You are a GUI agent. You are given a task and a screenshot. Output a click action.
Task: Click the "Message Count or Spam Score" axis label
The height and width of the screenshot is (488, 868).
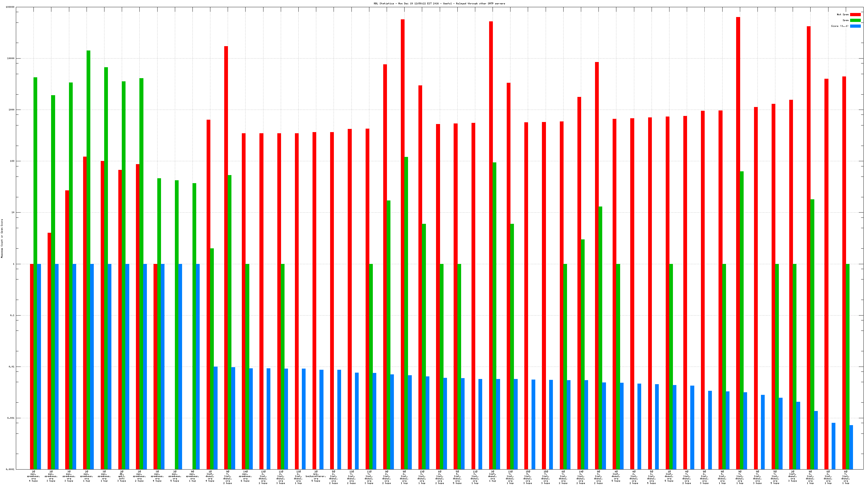2,239
